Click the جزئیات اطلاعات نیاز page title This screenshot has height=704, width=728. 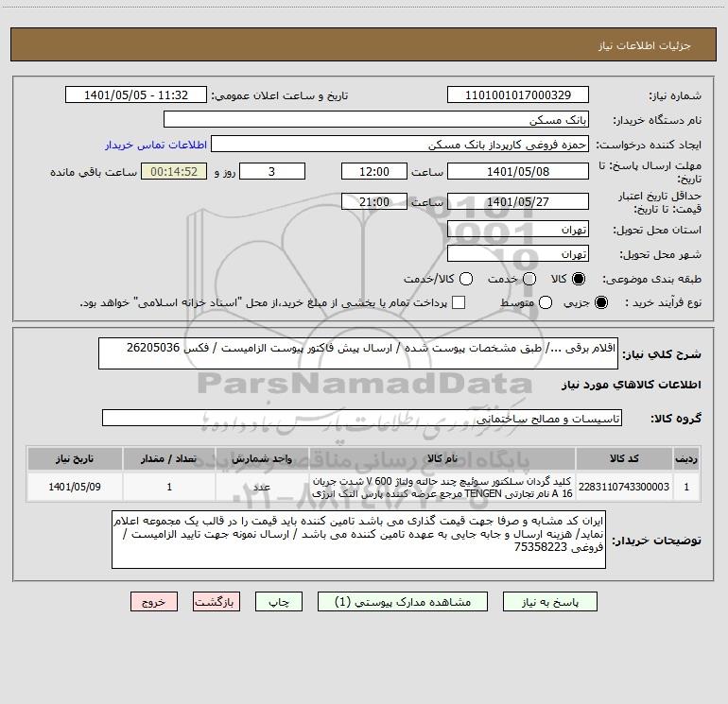(644, 45)
